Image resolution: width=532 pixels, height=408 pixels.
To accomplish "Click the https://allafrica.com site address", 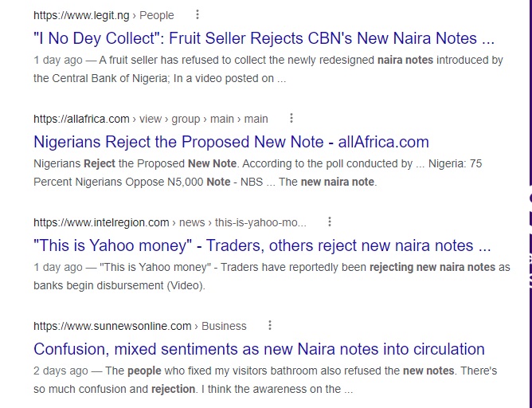I will pyautogui.click(x=81, y=119).
